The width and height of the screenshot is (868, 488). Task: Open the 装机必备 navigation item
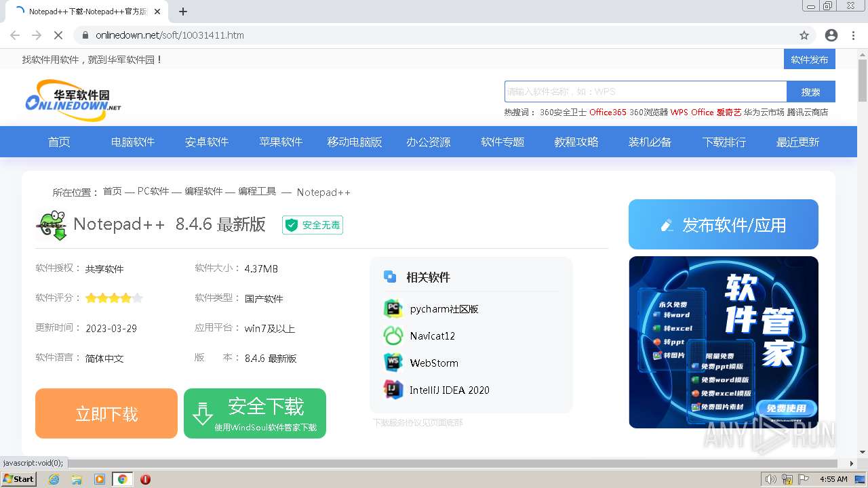(650, 142)
